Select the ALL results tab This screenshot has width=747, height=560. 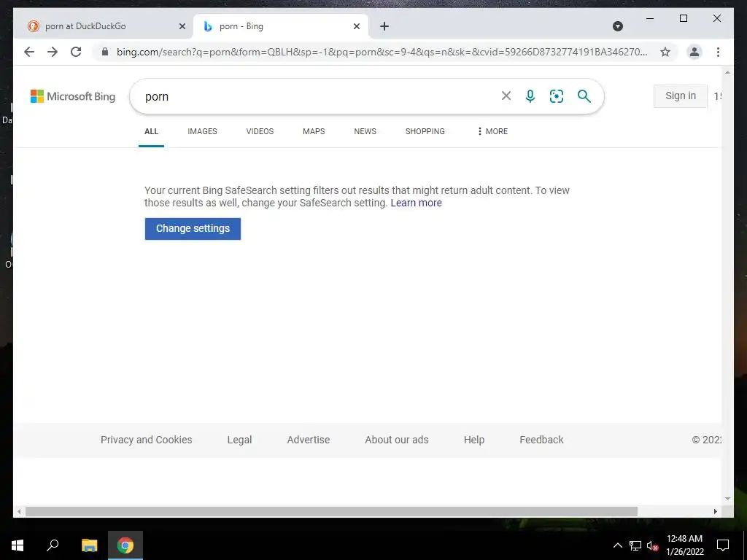coord(151,131)
